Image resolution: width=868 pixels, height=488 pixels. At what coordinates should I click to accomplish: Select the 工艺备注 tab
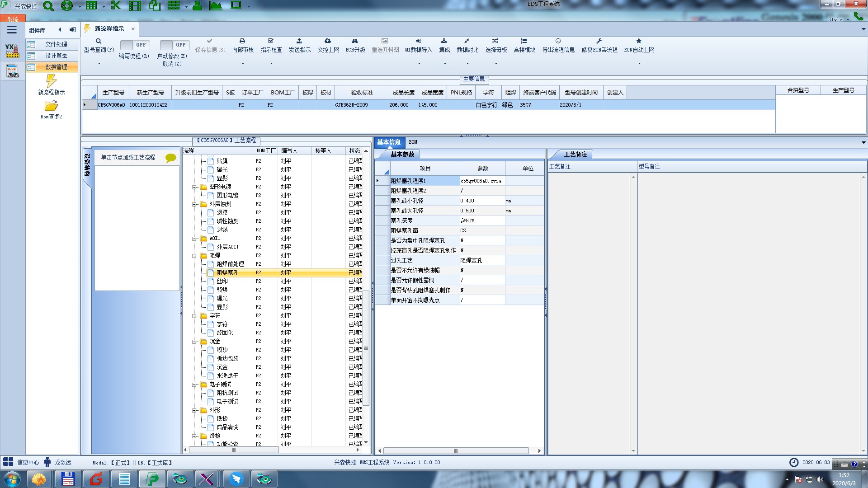tap(575, 155)
